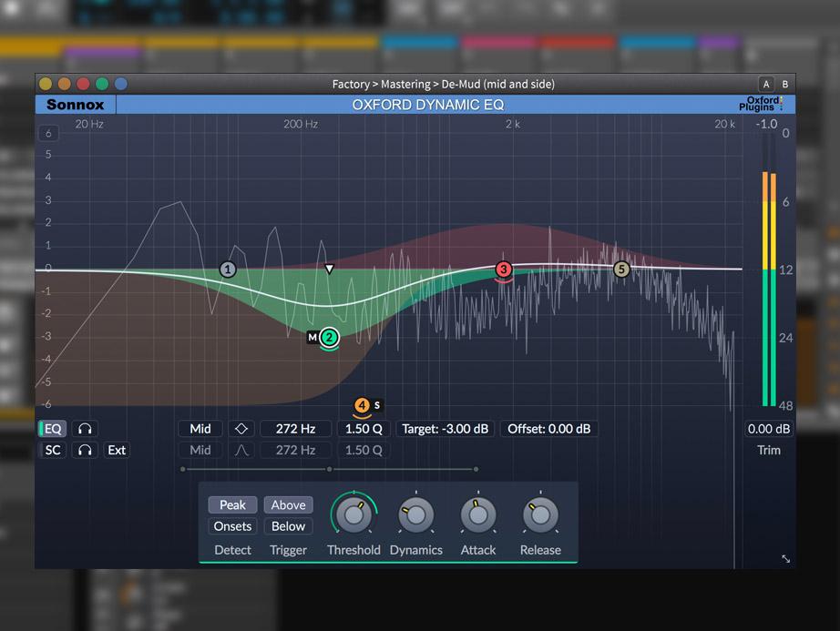Click the sidechain headphones listen icon
This screenshot has height=631, width=840.
point(85,450)
